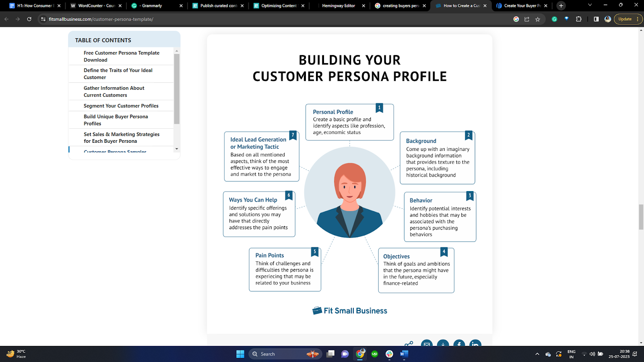Open the tab search dropdown arrow

click(x=590, y=6)
